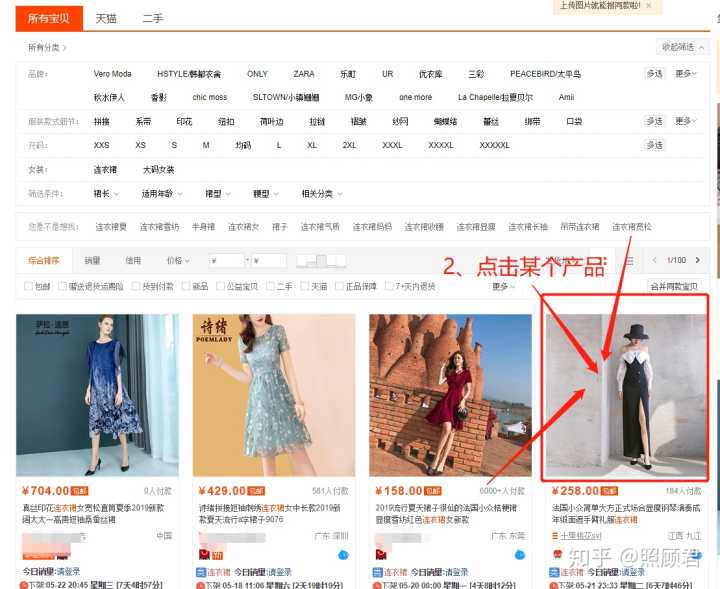
Task: Expand the 裙长 filter dropdown
Action: (106, 194)
